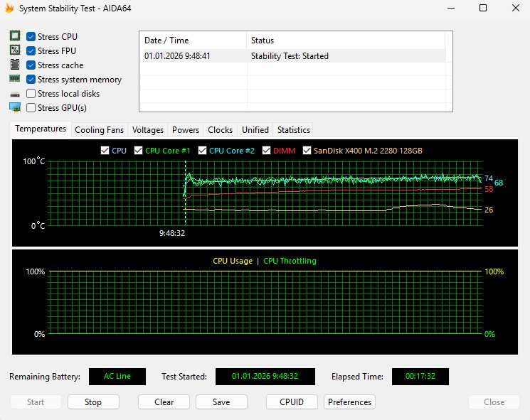Click the 58 DIMM temperature readout
The width and height of the screenshot is (530, 420).
pyautogui.click(x=489, y=189)
